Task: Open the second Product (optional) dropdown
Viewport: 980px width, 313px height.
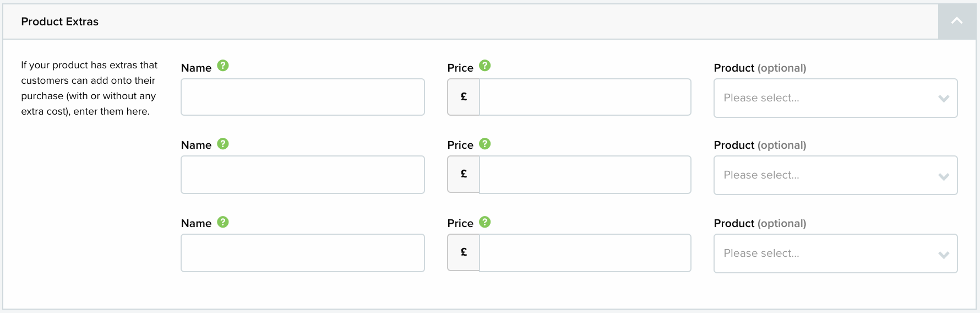Action: tap(835, 175)
